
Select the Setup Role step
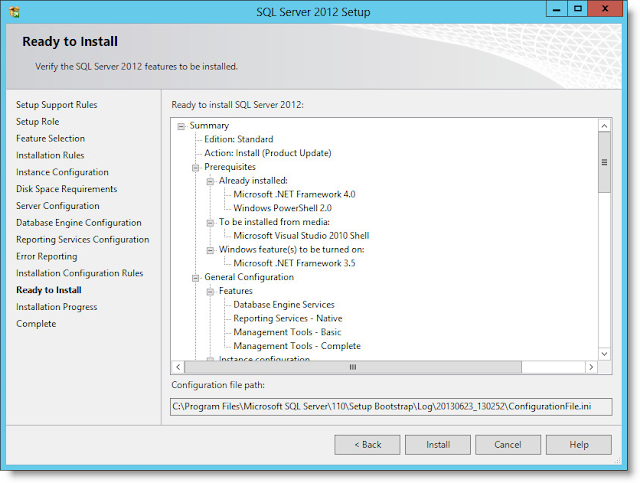38,122
